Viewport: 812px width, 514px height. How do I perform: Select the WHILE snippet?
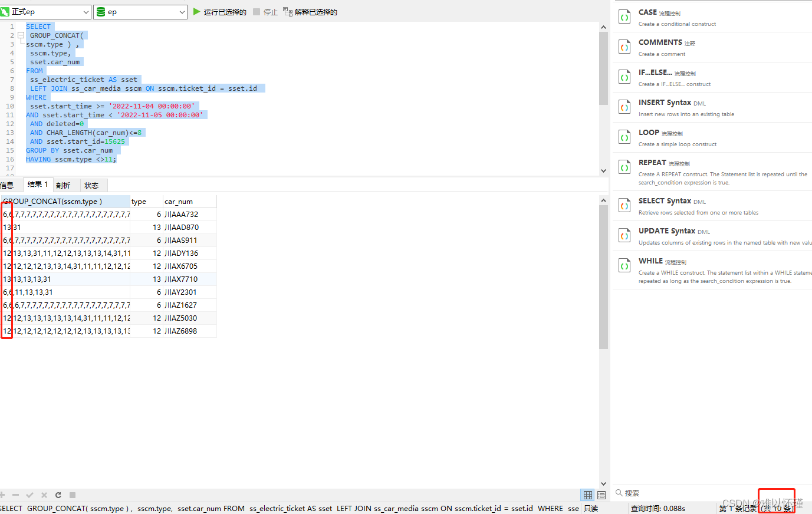pyautogui.click(x=712, y=270)
